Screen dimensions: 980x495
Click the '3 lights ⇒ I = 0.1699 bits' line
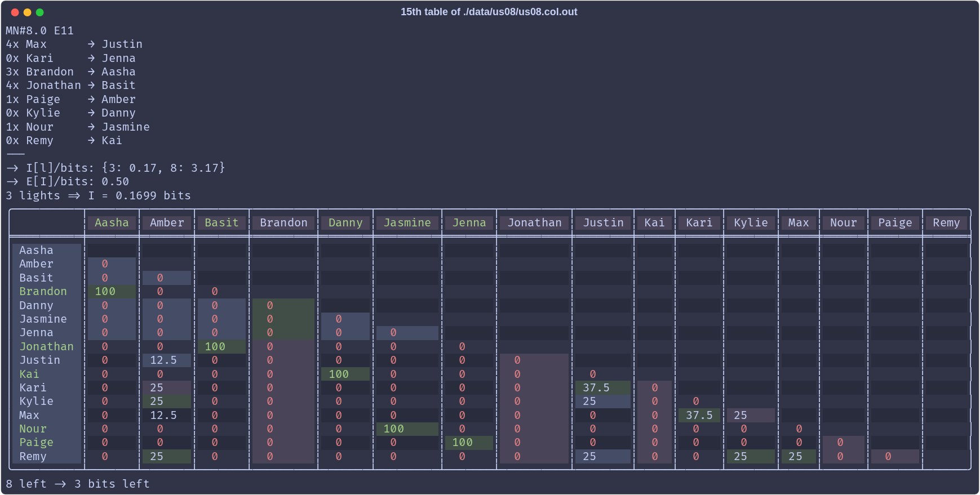99,195
